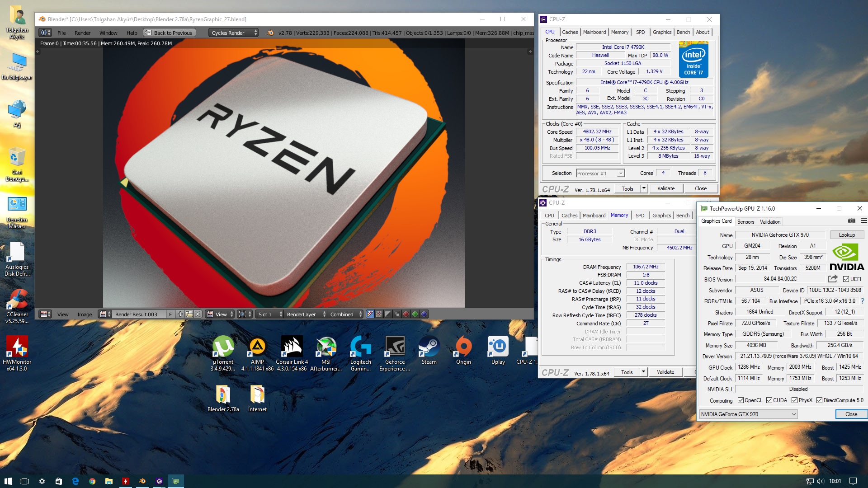Click the Close button in GPU-Z
This screenshot has height=488, width=868.
coord(851,414)
